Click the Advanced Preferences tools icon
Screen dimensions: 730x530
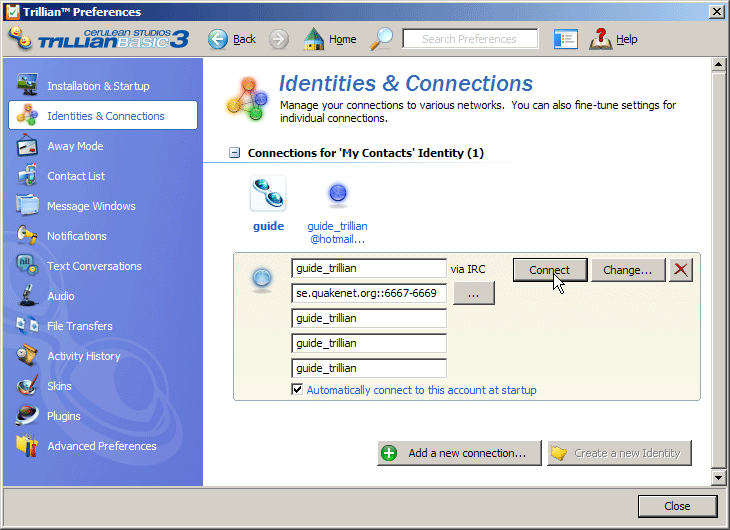[27, 445]
